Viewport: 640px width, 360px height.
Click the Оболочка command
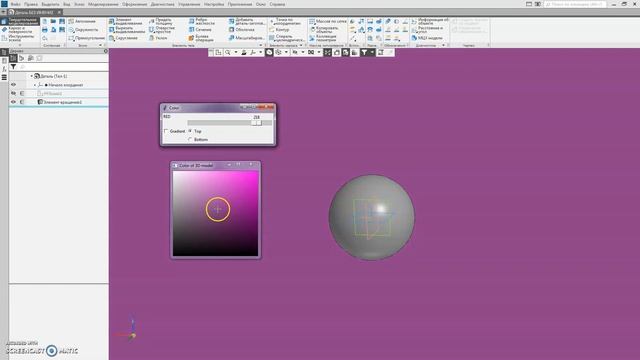(242, 30)
